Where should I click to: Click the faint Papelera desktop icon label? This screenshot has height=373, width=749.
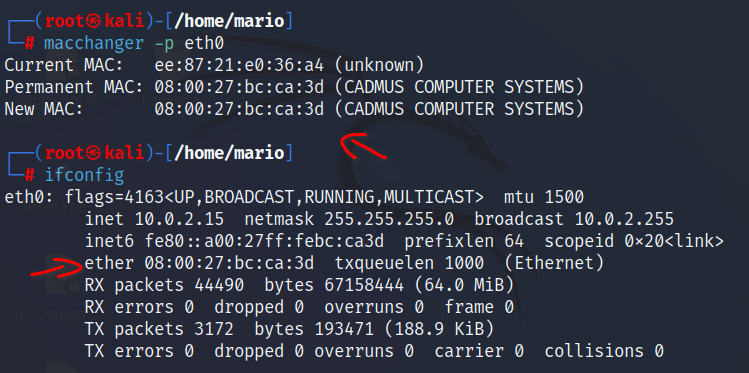[x=170, y=99]
